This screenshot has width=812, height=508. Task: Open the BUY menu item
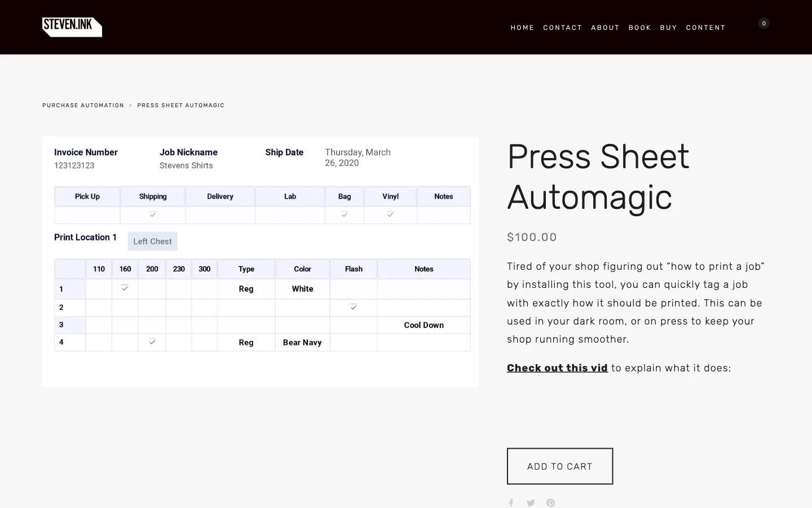point(668,28)
